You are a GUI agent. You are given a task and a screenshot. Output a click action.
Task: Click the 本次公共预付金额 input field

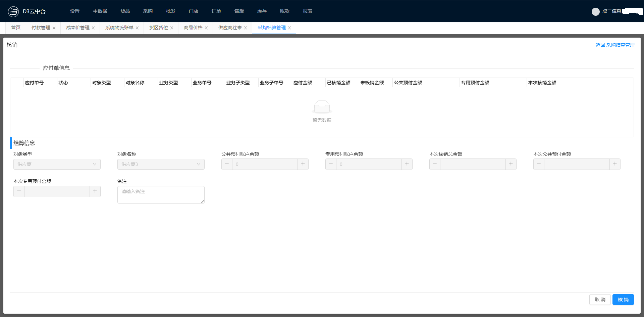(577, 164)
